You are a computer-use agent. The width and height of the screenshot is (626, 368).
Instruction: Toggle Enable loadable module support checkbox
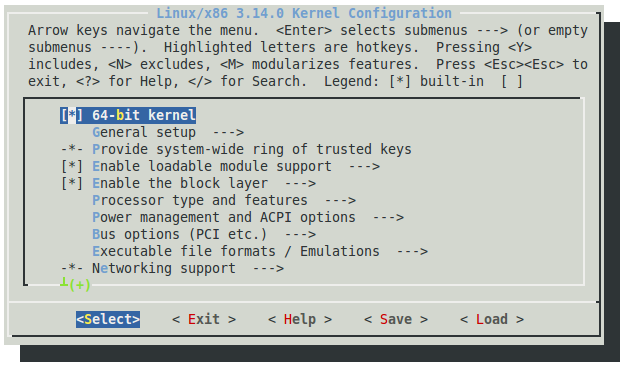tap(72, 166)
